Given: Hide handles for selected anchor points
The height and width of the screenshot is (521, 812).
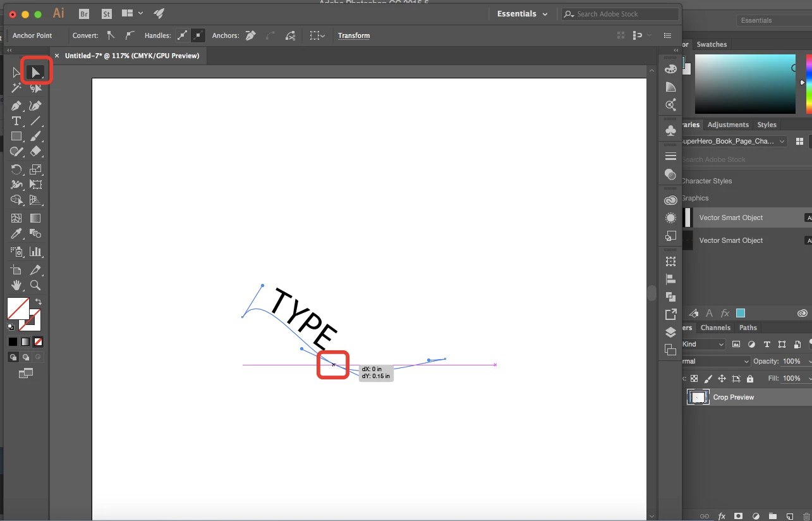Looking at the screenshot, I should (198, 35).
